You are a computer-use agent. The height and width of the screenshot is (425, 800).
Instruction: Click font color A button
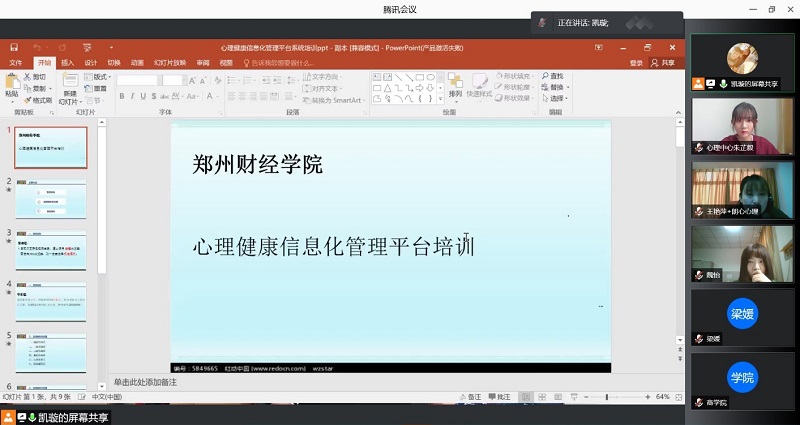click(210, 96)
